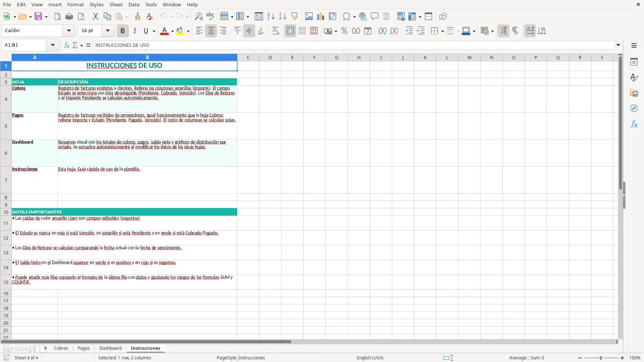The width and height of the screenshot is (644, 362).
Task: Open the font size dropdown
Action: (x=107, y=31)
